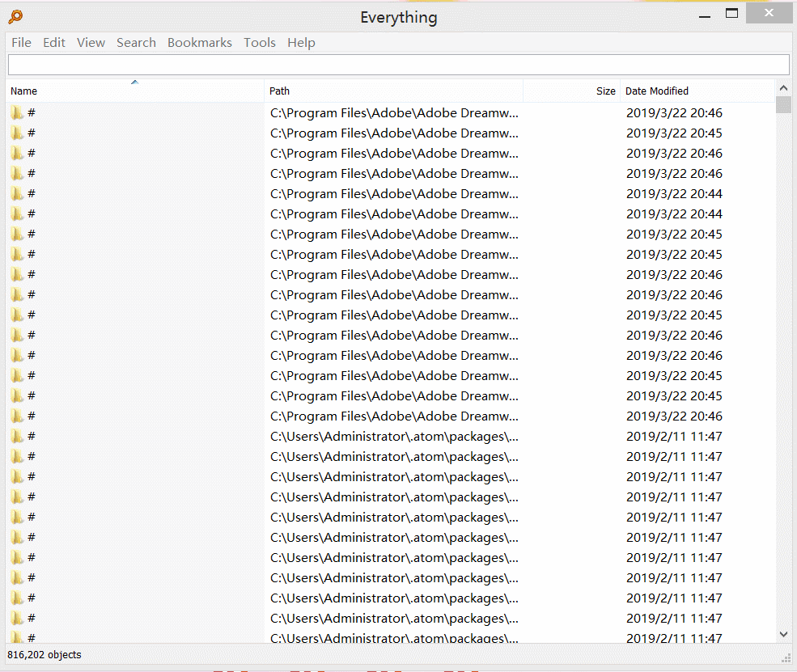This screenshot has width=797, height=672.
Task: Open the Help menu
Action: tap(302, 43)
